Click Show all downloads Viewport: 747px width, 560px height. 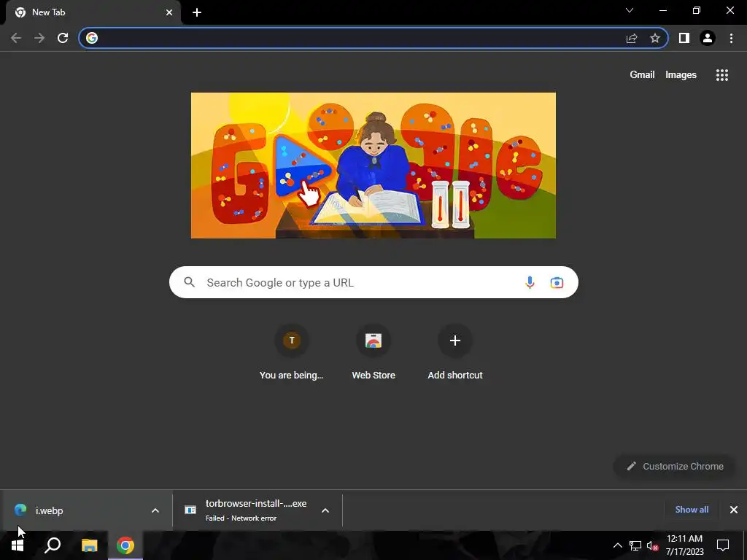pyautogui.click(x=692, y=510)
